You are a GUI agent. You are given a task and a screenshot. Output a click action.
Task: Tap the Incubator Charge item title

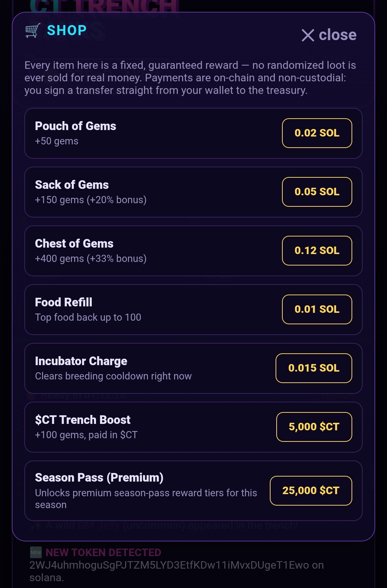tap(81, 361)
